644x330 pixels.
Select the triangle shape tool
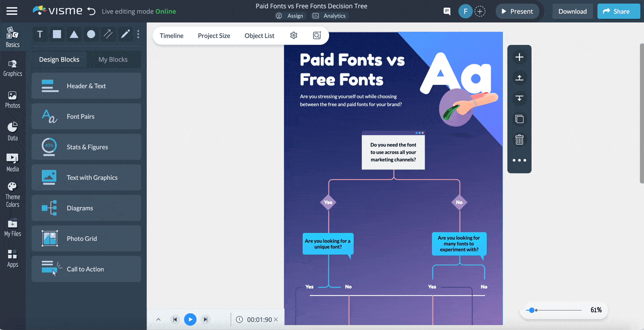point(74,34)
